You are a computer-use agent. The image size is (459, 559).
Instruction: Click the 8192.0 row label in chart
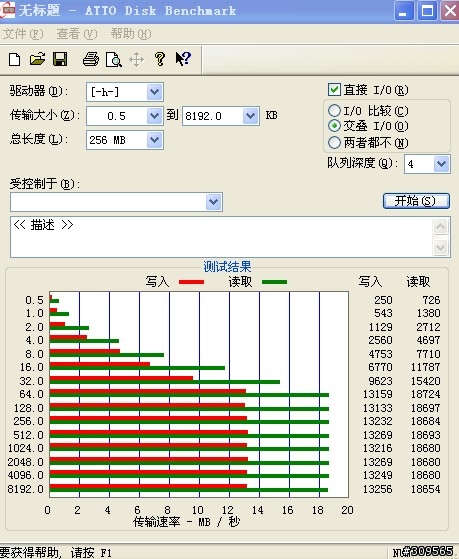coord(26,489)
